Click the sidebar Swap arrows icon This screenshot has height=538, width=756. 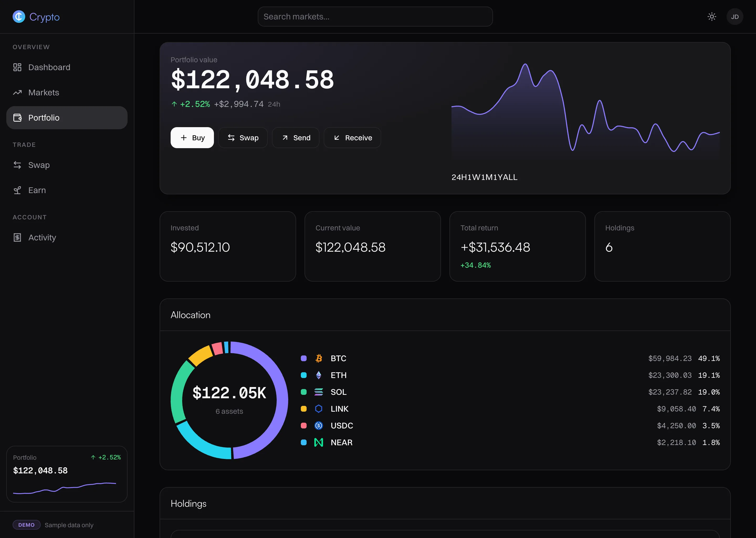(x=17, y=165)
